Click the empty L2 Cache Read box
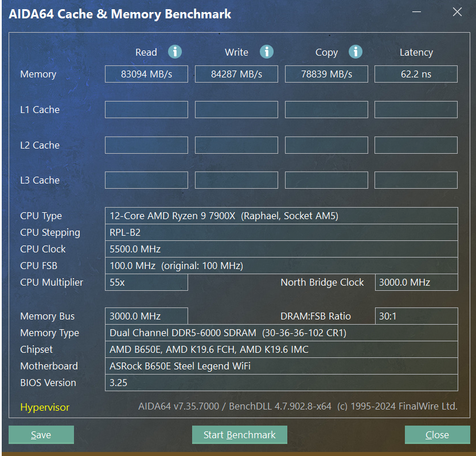 coord(146,145)
